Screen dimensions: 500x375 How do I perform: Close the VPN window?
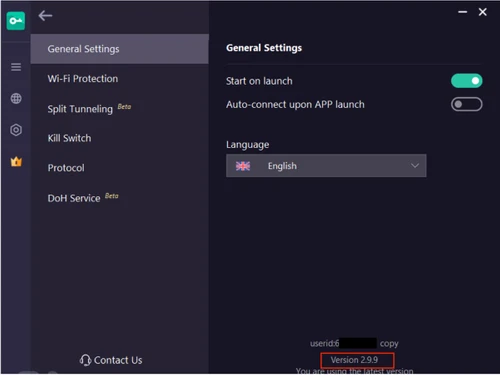coord(482,12)
